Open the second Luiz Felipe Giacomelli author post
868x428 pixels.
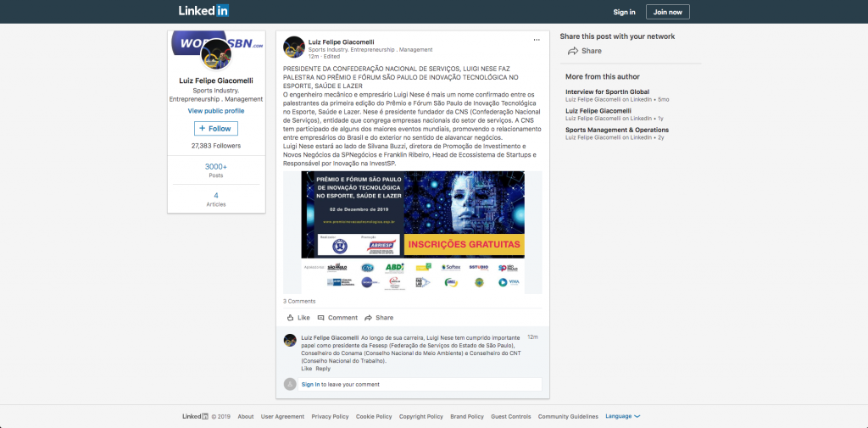tap(598, 111)
